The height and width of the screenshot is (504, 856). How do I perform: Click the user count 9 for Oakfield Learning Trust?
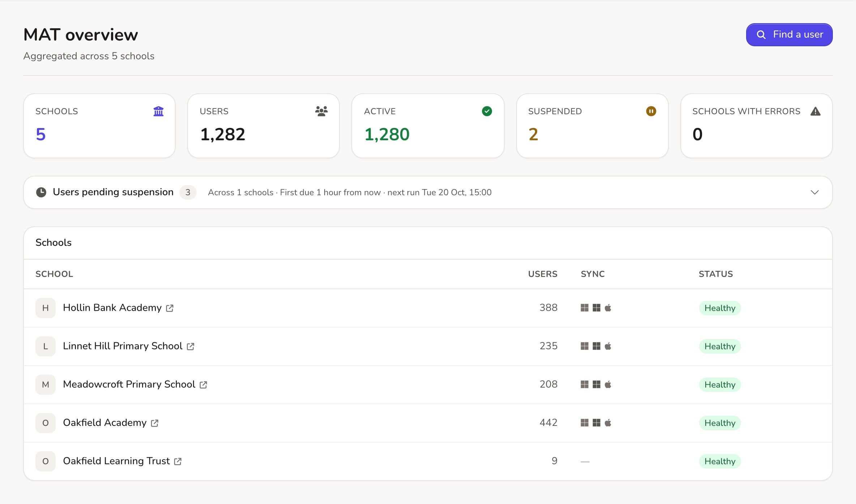[555, 461]
